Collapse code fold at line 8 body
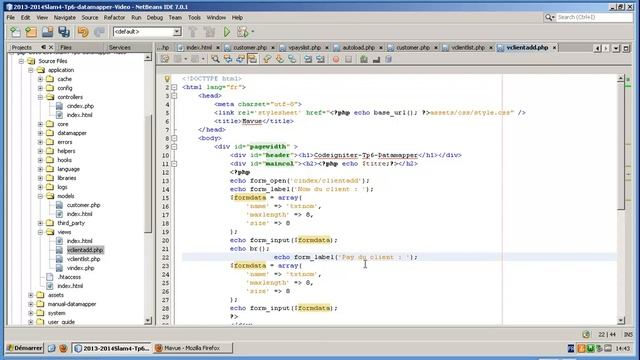The image size is (640, 360). (x=174, y=138)
